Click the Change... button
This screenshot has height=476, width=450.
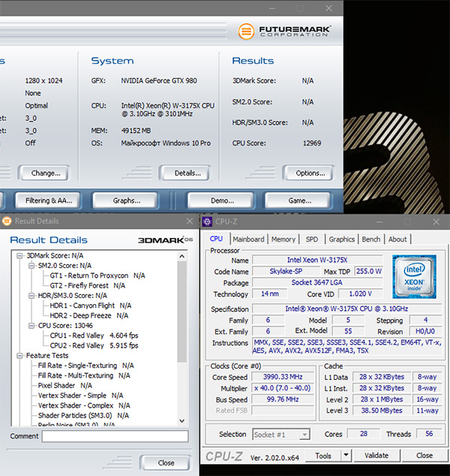[46, 173]
